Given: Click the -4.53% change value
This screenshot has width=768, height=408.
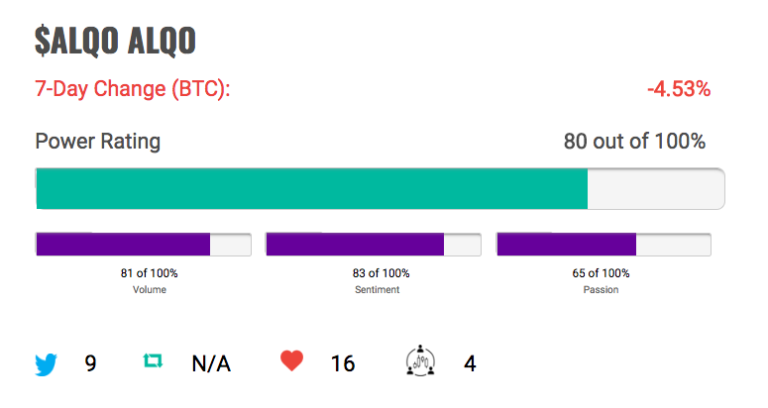Looking at the screenshot, I should (x=679, y=89).
